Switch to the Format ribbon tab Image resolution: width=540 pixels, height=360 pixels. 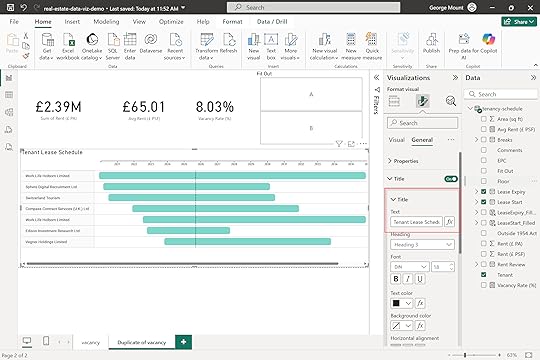pyautogui.click(x=232, y=21)
